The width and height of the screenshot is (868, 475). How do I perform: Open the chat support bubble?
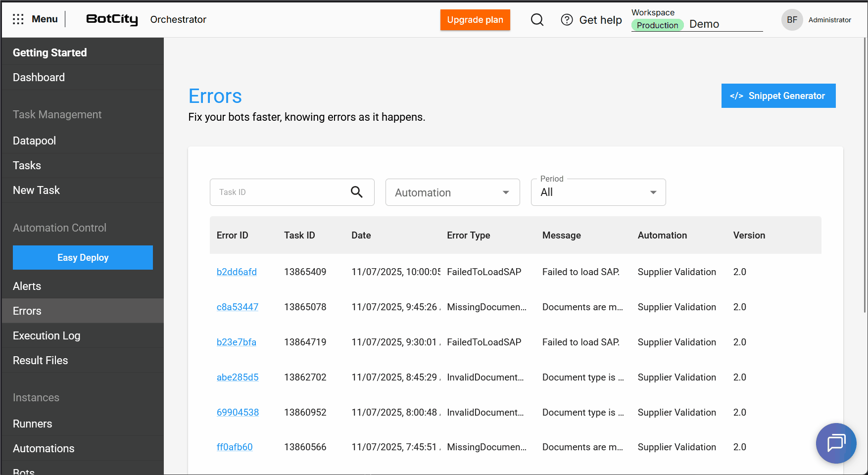[836, 443]
